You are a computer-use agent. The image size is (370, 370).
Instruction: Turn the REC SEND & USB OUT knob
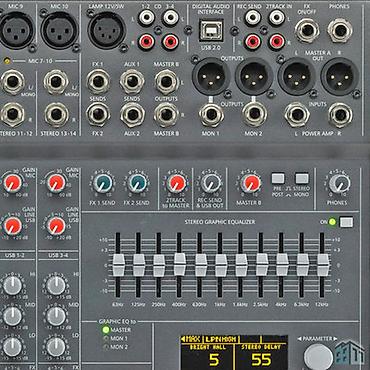(x=210, y=184)
